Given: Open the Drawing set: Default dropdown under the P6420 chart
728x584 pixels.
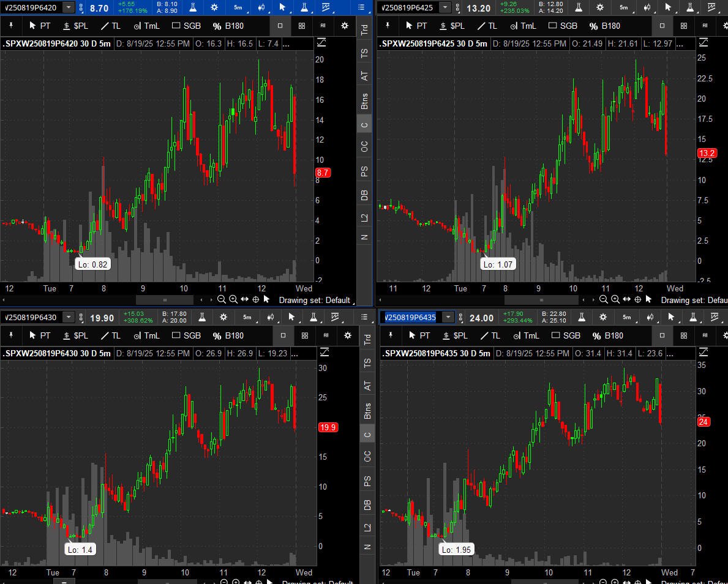Looking at the screenshot, I should click(x=314, y=300).
